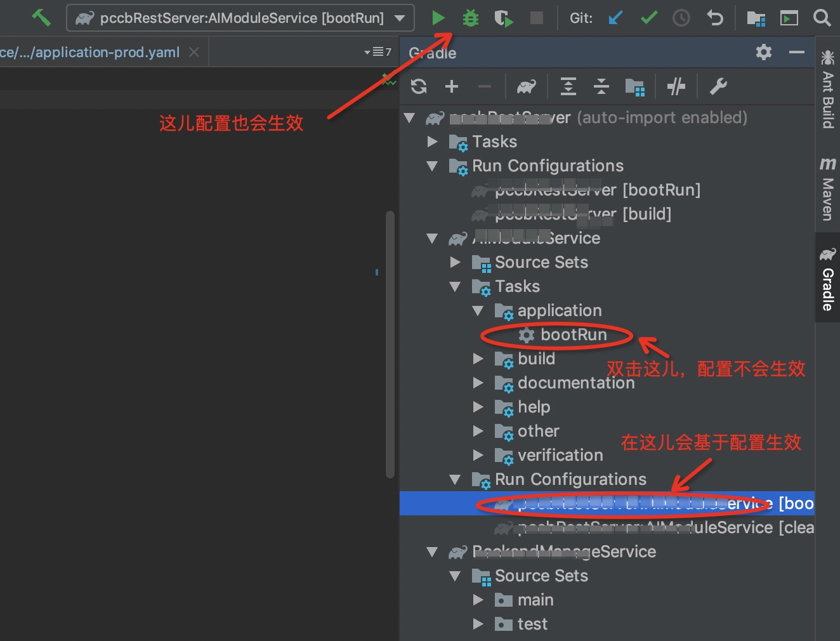
Task: Run the selected bootRun configuration
Action: point(438,18)
